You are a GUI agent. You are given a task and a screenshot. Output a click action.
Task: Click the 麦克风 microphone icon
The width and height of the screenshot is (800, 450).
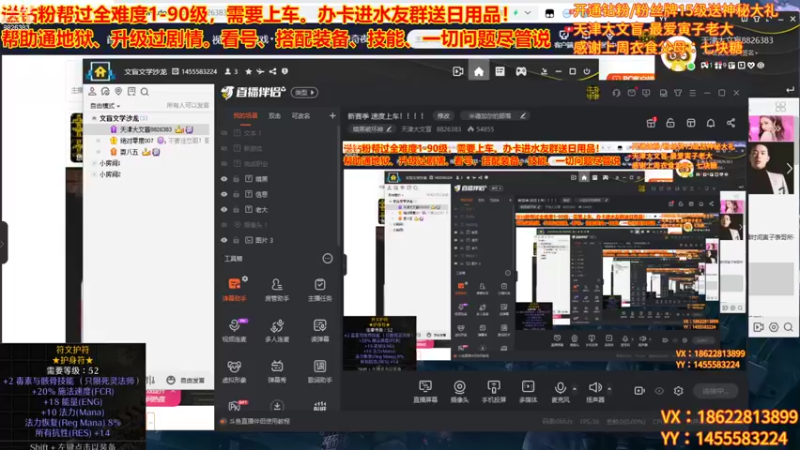tap(560, 388)
